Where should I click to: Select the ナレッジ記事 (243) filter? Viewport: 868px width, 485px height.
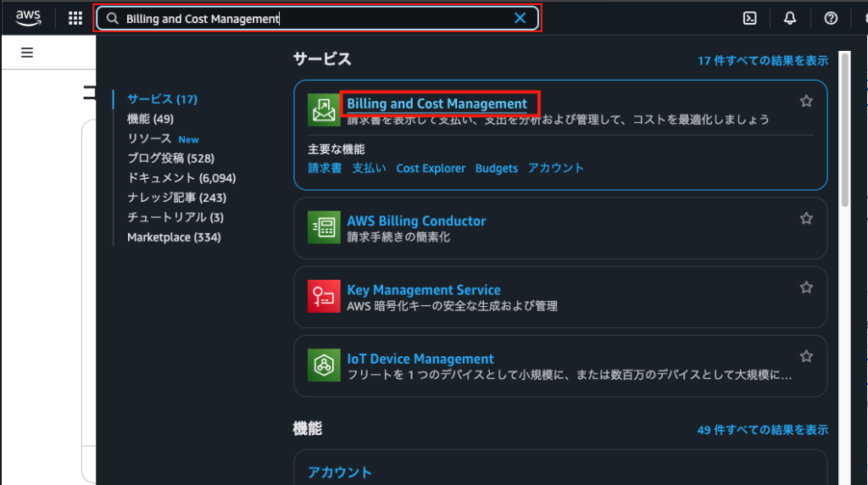(176, 198)
